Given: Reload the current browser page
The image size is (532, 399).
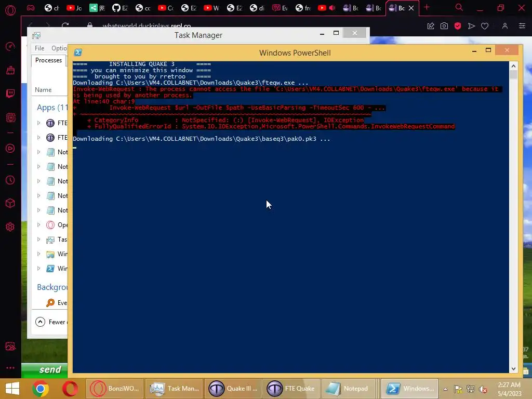Looking at the screenshot, I should 65,26.
